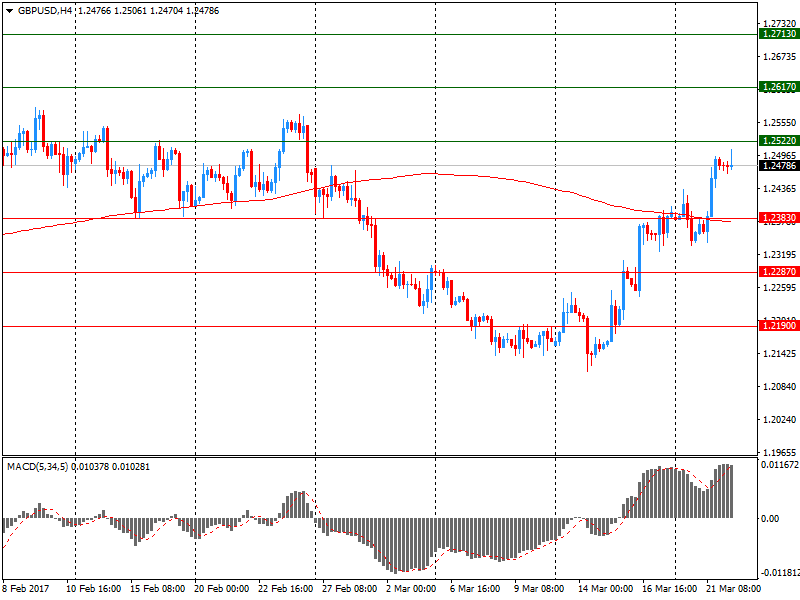The image size is (800, 600).
Task: Click the 1.25550 price scale value
Action: pyautogui.click(x=780, y=123)
